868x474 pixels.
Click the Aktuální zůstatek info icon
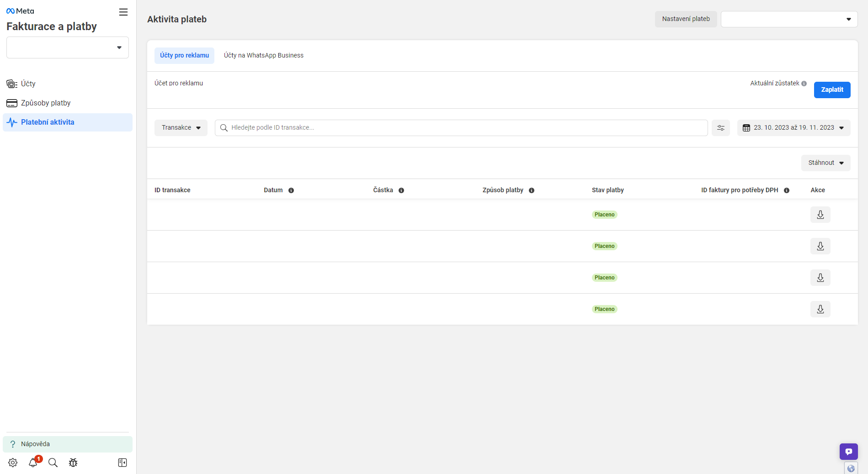click(804, 84)
